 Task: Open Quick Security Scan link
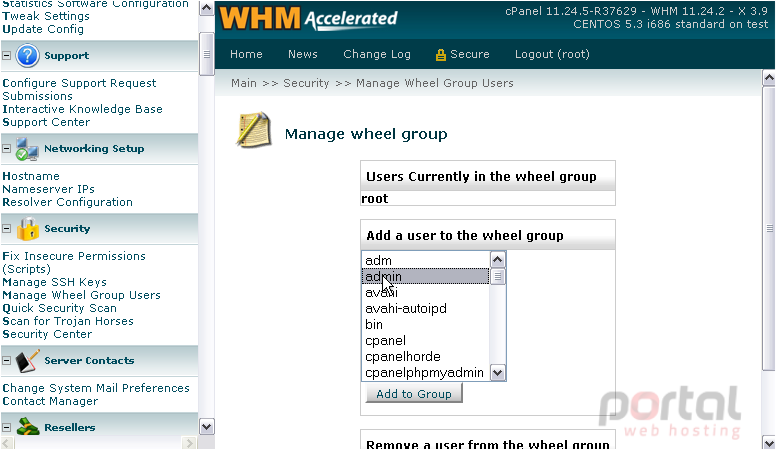[x=59, y=308]
